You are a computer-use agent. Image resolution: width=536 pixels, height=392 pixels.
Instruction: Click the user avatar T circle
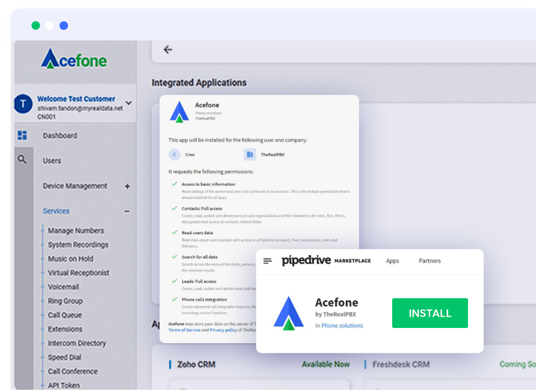tap(23, 104)
